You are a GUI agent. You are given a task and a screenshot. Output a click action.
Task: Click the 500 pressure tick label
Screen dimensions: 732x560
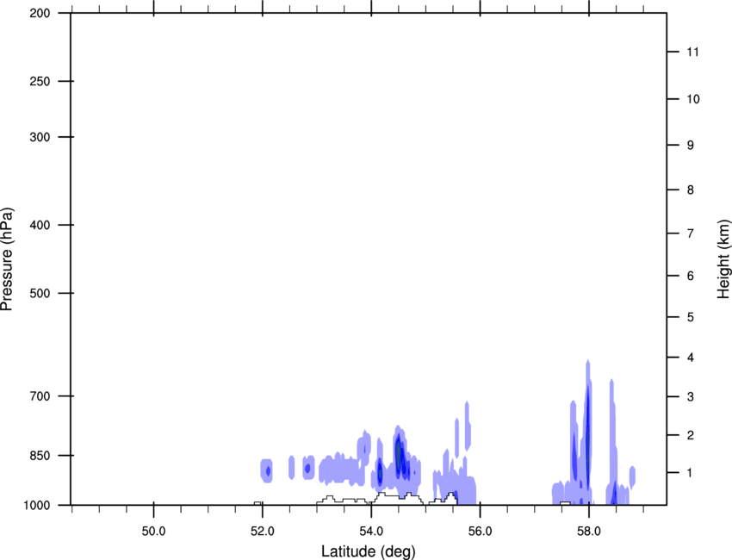click(40, 293)
